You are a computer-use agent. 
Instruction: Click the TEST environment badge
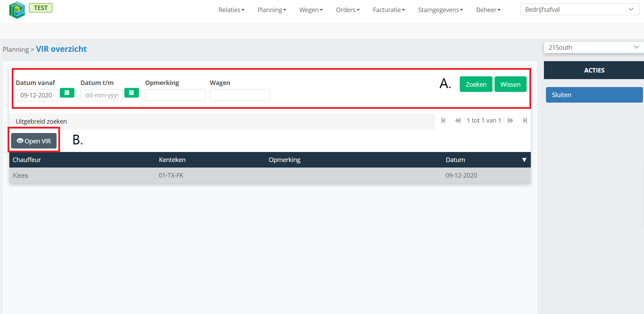41,8
